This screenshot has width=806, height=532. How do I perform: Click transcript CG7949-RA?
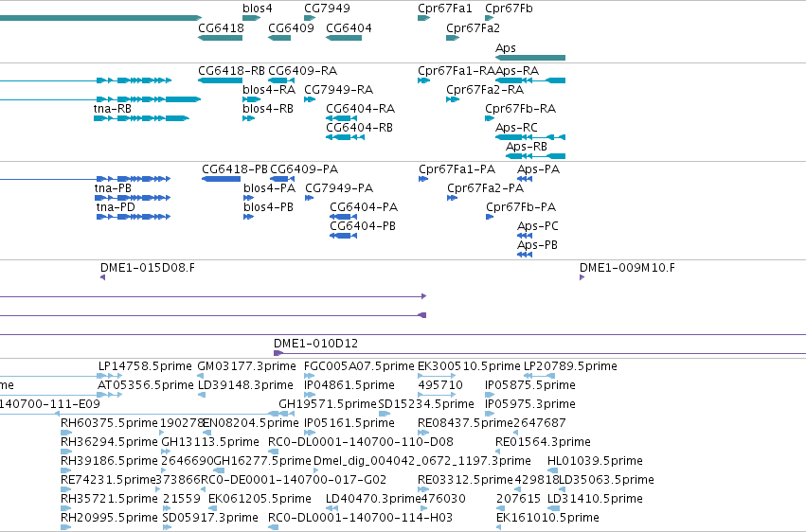click(x=339, y=89)
